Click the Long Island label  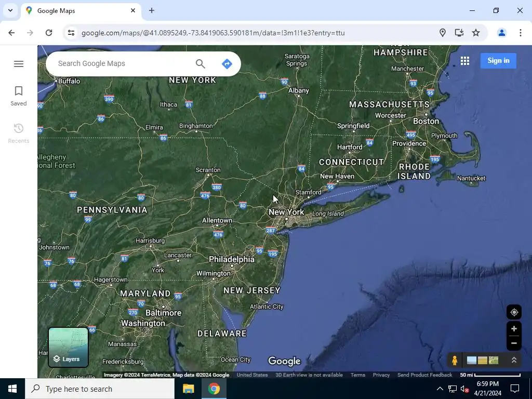pyautogui.click(x=328, y=214)
